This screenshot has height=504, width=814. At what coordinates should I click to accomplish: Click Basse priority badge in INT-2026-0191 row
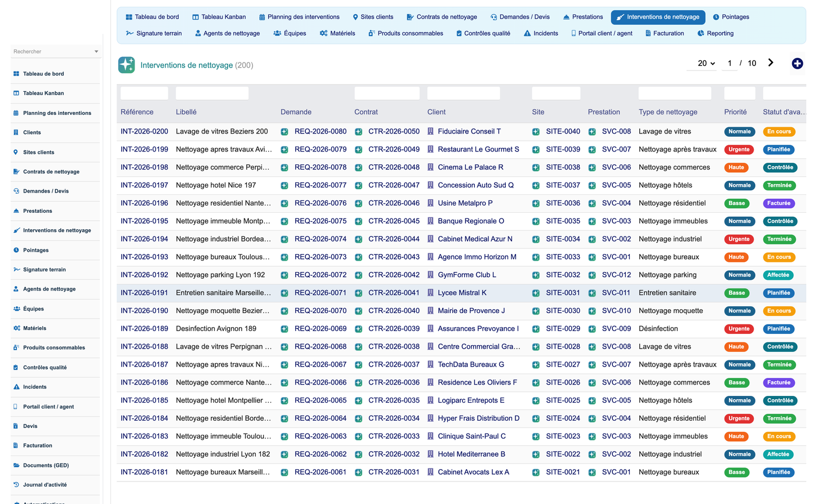(x=736, y=293)
